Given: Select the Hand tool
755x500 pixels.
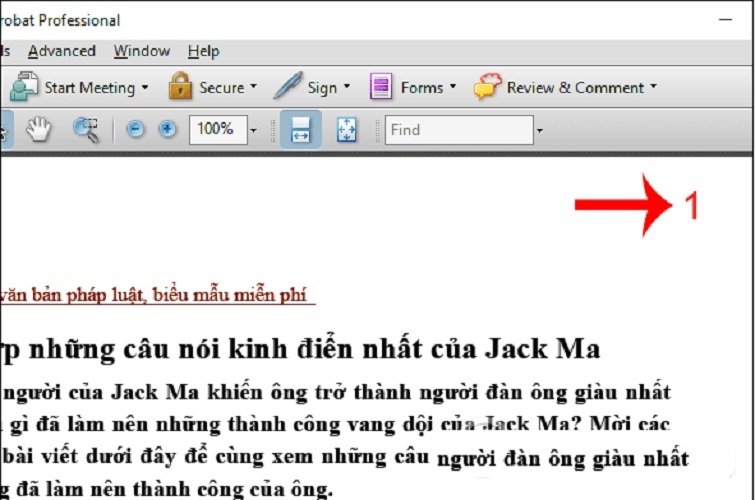Looking at the screenshot, I should pos(38,130).
